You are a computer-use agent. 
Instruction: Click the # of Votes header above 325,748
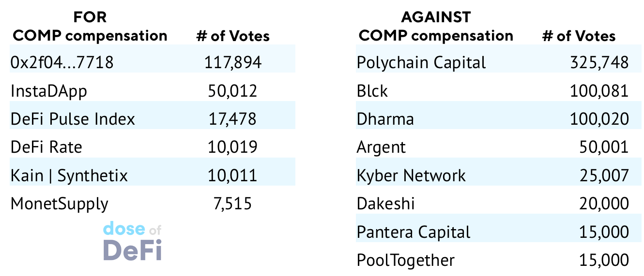[x=579, y=36]
